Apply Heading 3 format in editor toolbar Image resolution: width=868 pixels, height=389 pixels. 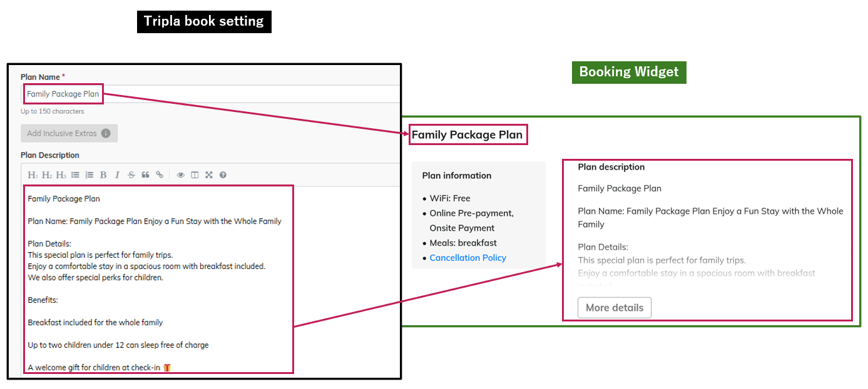click(61, 175)
